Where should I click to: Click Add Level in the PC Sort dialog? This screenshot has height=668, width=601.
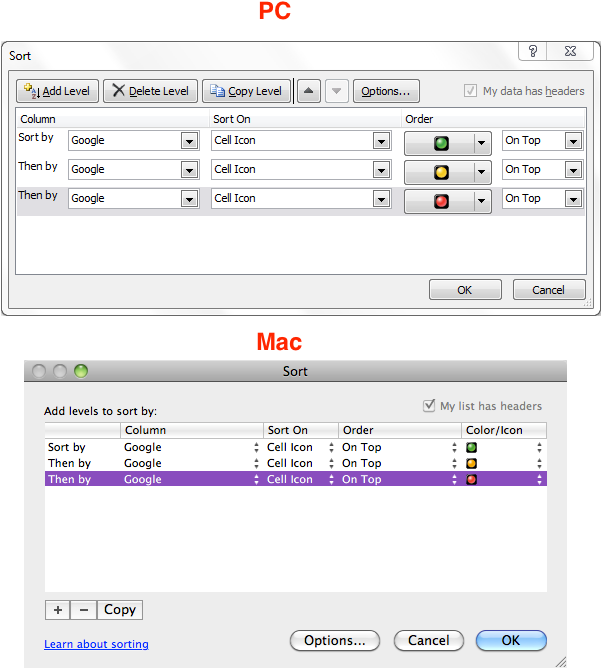tap(58, 91)
